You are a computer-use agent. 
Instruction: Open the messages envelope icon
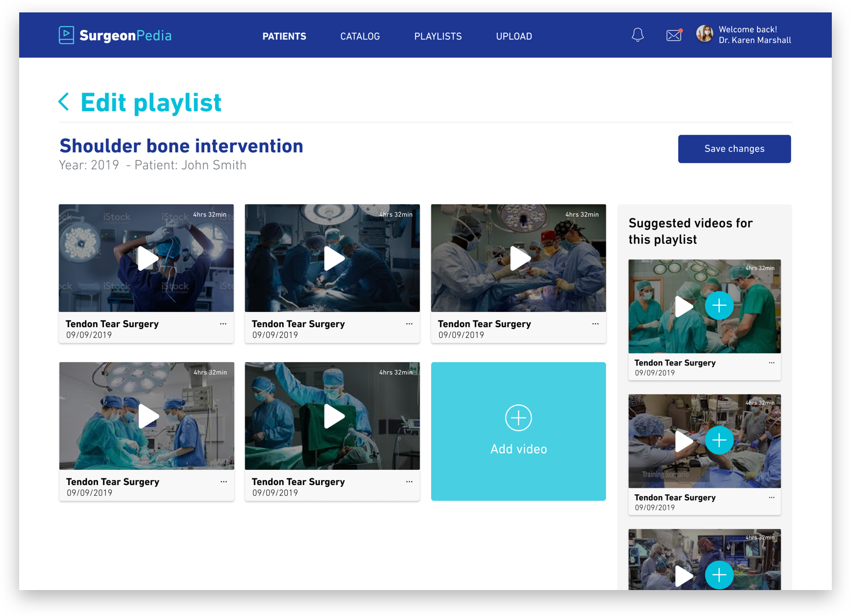pyautogui.click(x=674, y=35)
